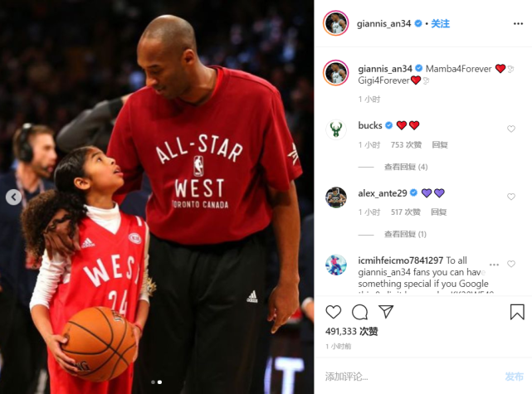532x394 pixels.
Task: Share the post via paper plane icon
Action: coord(386,312)
